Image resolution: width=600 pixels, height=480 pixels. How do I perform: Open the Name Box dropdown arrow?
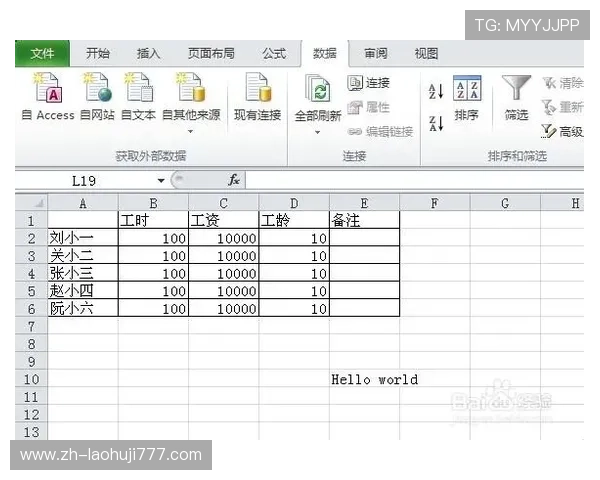click(x=161, y=180)
